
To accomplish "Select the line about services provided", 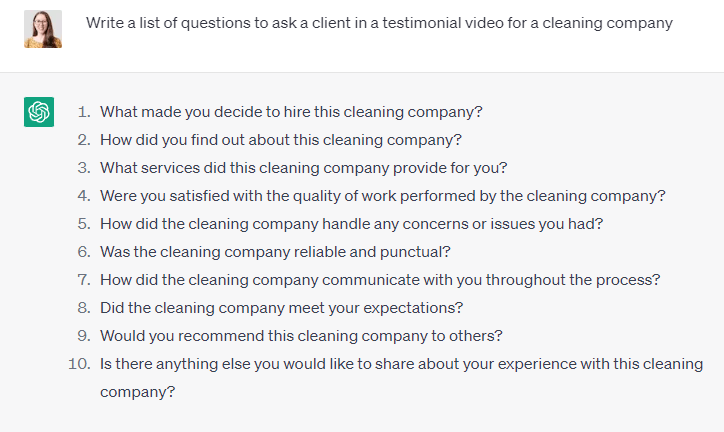I will click(x=304, y=168).
